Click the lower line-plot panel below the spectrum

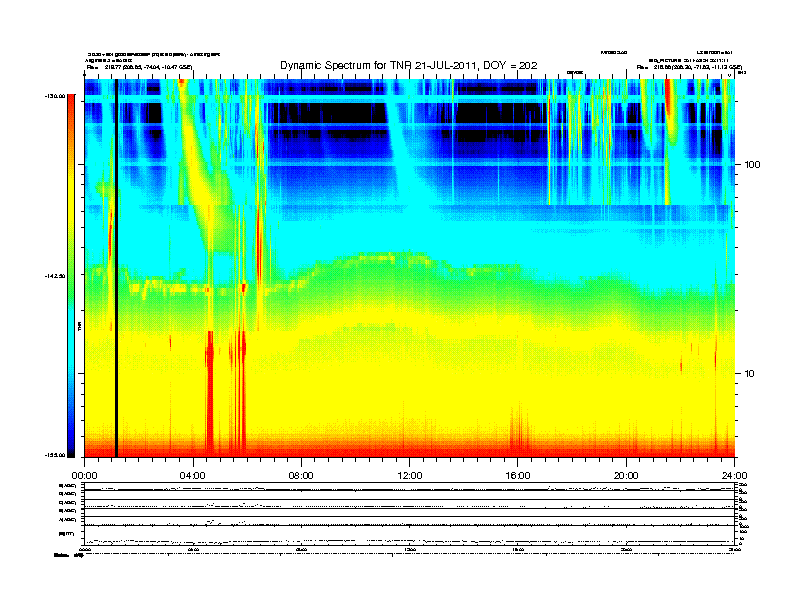click(410, 514)
